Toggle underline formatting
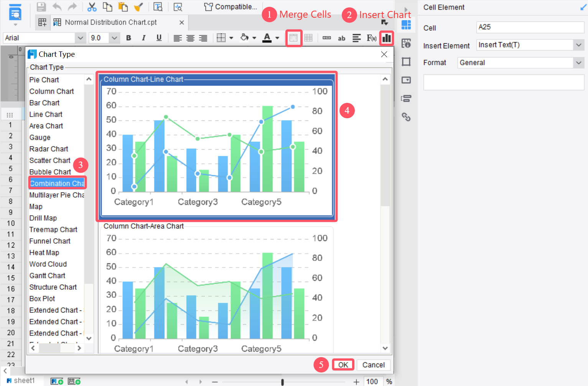The height and width of the screenshot is (386, 588). (159, 38)
